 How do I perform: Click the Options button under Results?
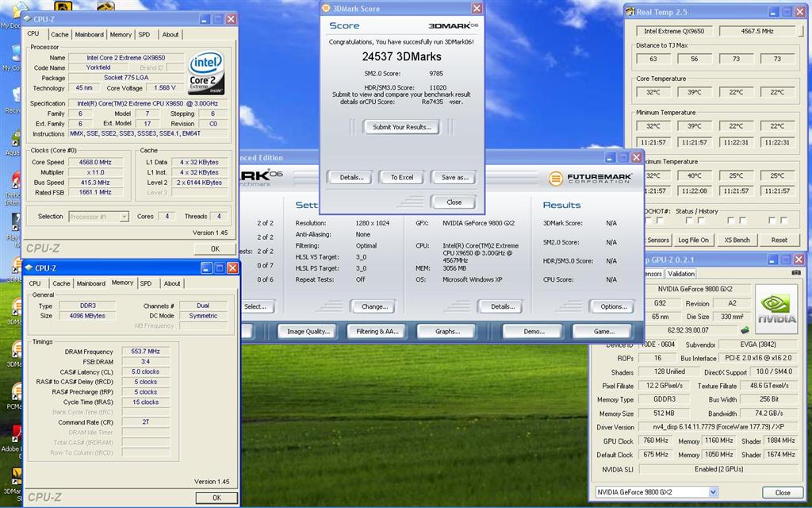(613, 306)
